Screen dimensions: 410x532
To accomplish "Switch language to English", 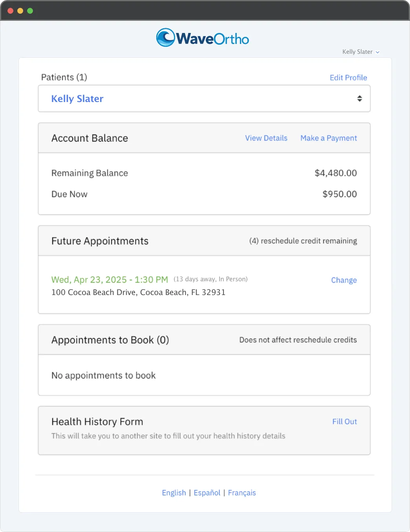I will (x=174, y=493).
